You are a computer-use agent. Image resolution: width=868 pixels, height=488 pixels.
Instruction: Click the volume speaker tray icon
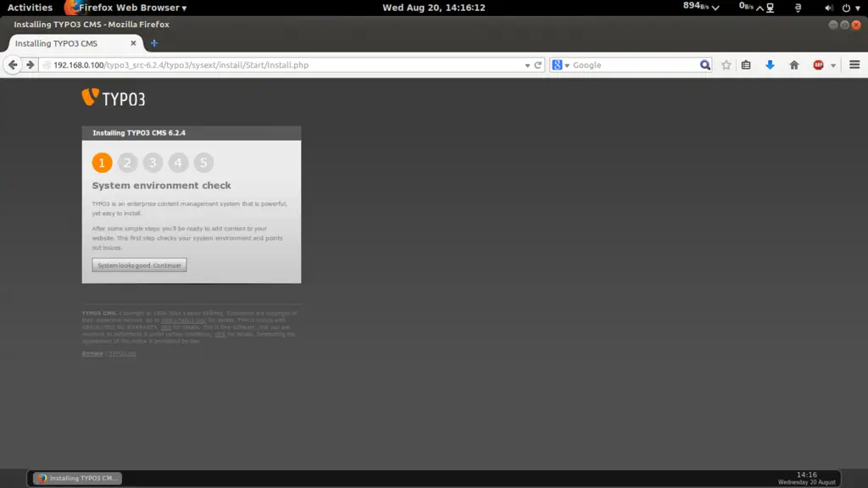(829, 8)
